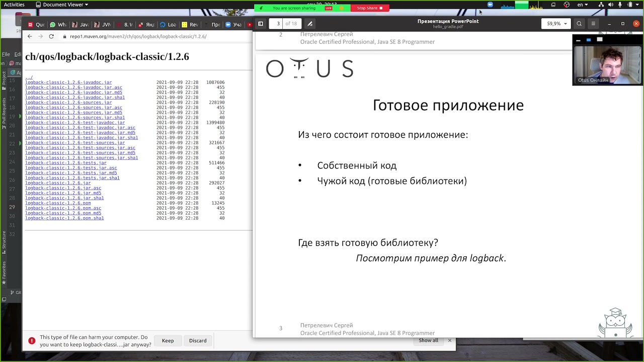Open logback-classic-1.2.6-sources.jar link

[68, 103]
